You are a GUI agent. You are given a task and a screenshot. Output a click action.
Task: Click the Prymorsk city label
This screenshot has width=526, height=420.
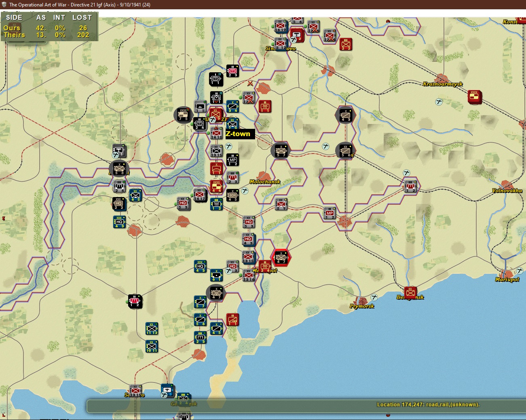pyautogui.click(x=362, y=306)
